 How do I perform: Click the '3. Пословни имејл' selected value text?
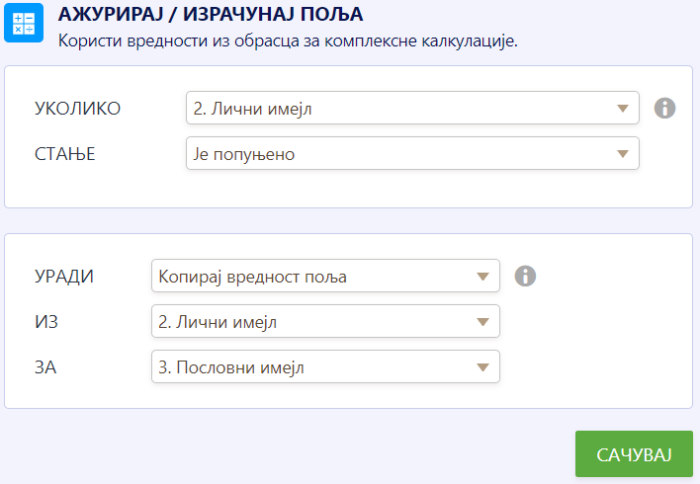232,367
